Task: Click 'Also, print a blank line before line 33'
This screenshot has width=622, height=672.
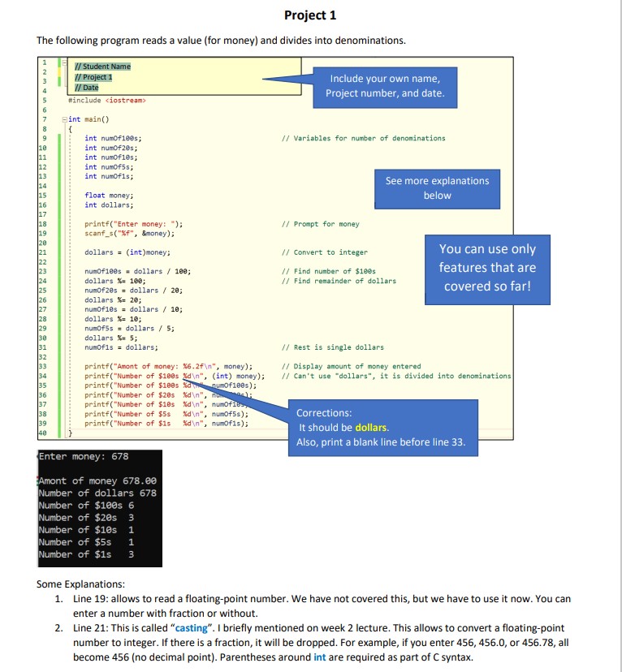Action: tap(381, 442)
